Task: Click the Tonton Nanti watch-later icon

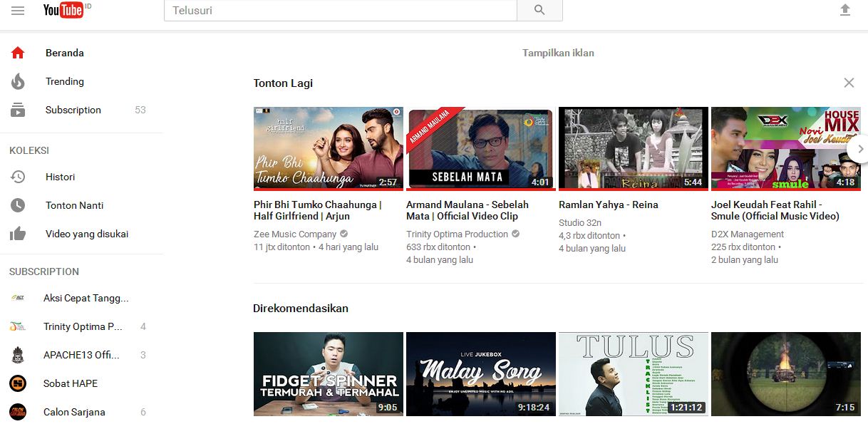Action: pyautogui.click(x=17, y=205)
